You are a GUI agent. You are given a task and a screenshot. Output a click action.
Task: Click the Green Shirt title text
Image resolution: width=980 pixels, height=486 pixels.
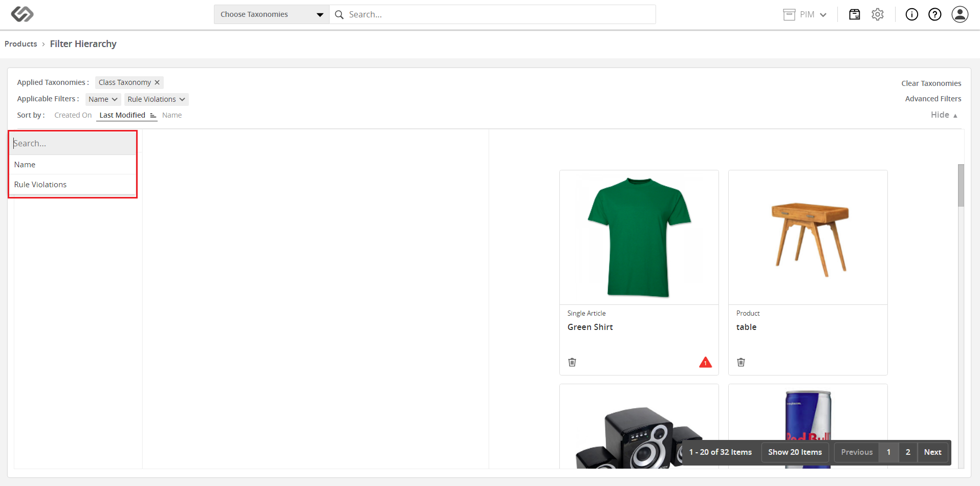pos(590,327)
